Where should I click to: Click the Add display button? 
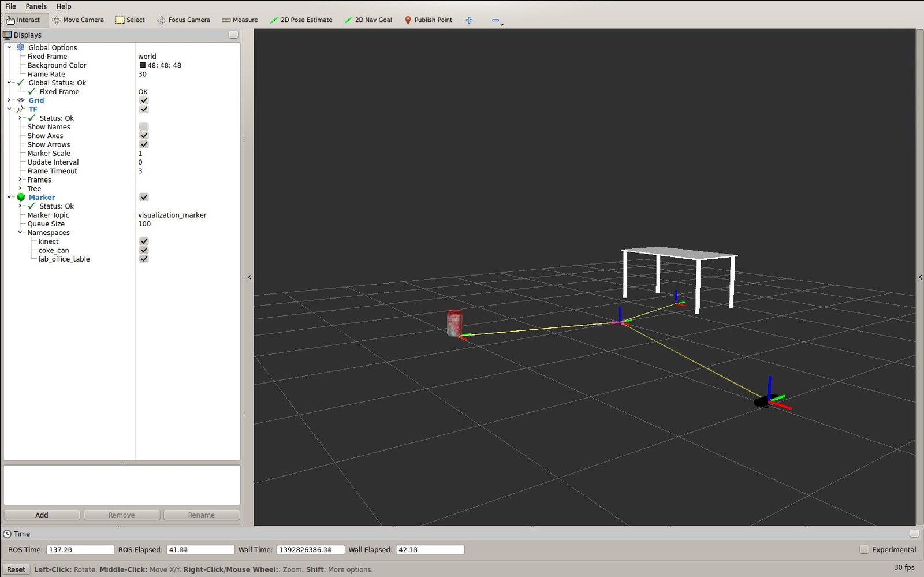tap(42, 515)
